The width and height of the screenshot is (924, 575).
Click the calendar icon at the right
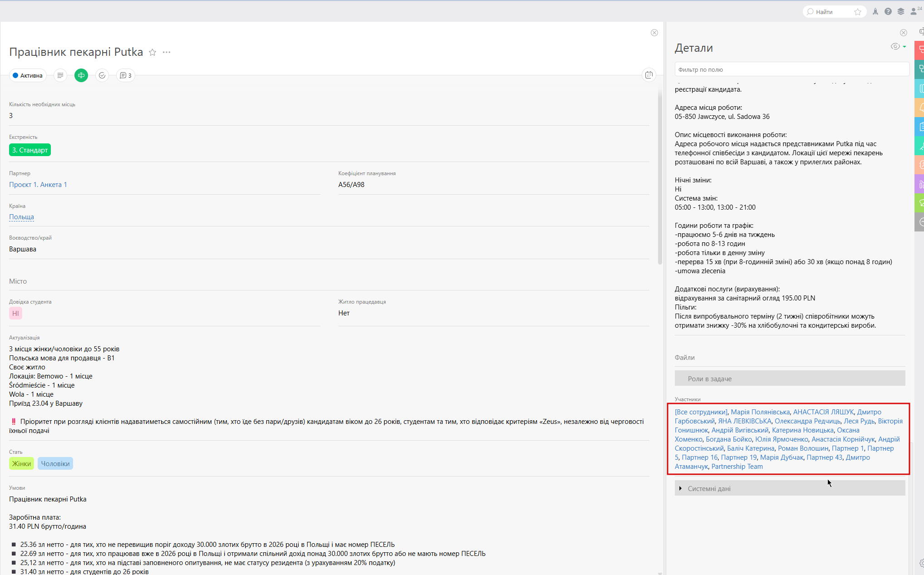click(x=649, y=75)
